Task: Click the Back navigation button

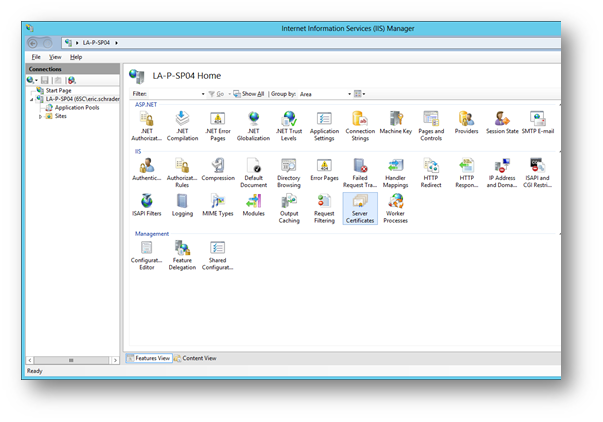Action: [33, 43]
